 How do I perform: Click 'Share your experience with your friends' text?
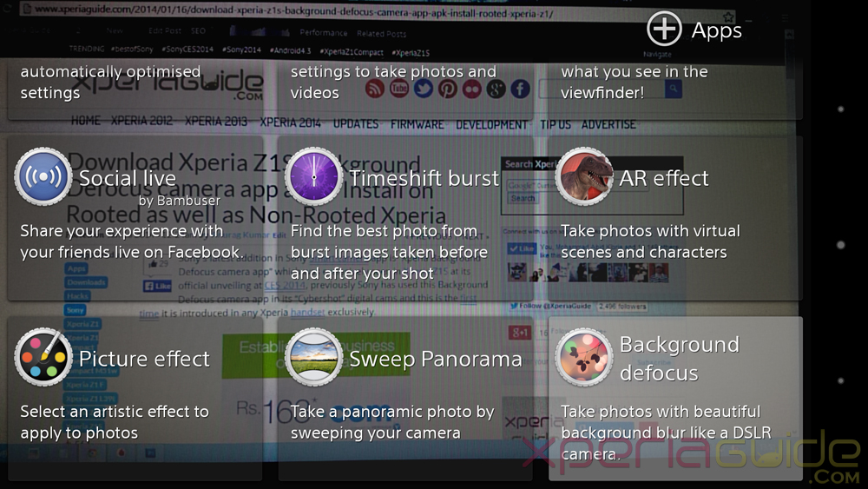[x=130, y=241]
